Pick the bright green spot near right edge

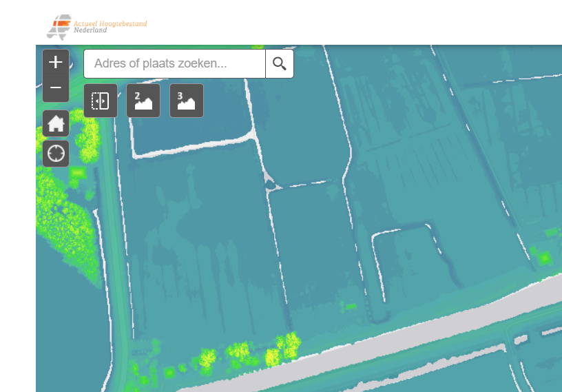pyautogui.click(x=545, y=258)
